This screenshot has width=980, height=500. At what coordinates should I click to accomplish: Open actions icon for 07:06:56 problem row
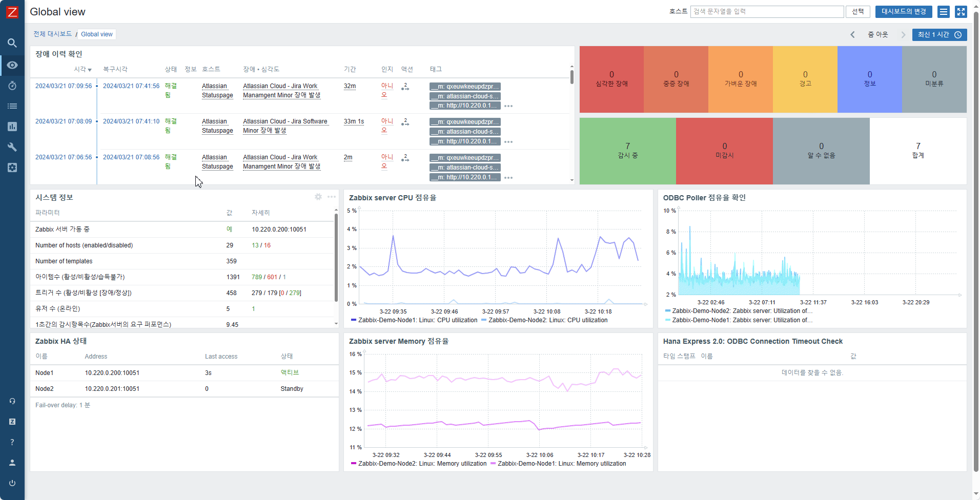(405, 158)
